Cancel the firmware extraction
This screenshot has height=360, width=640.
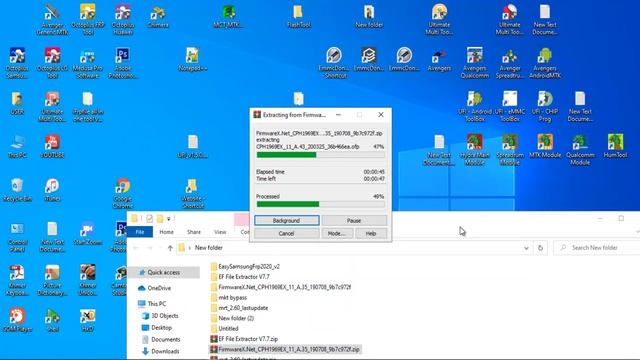[x=287, y=233]
